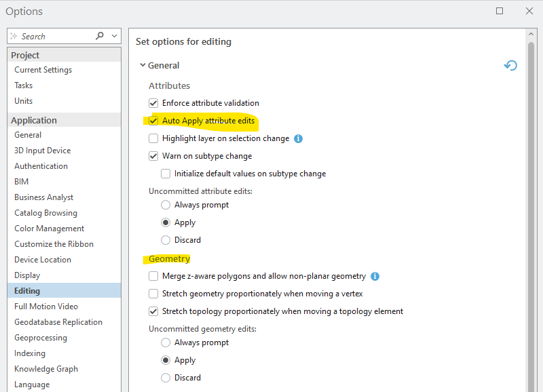Click info icon beside Highlight layer option
Screen dimensions: 543x392
tap(298, 138)
